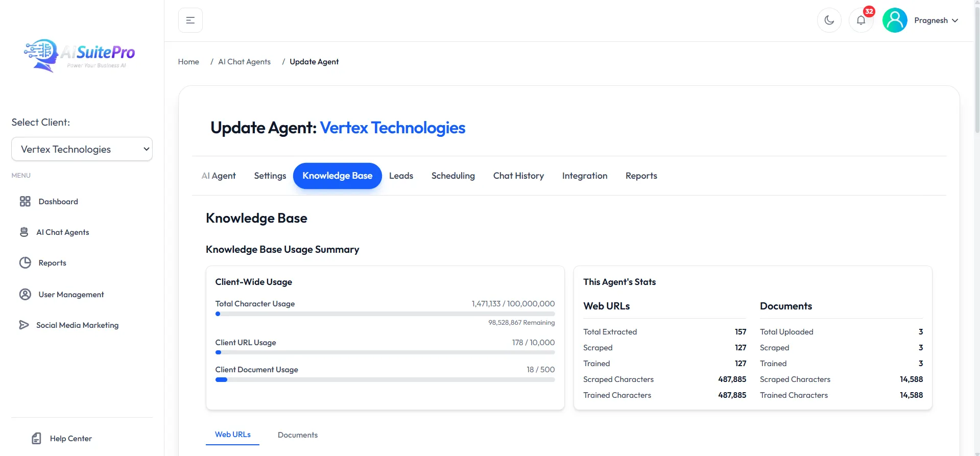Expand the Pragnesh profile menu

[x=936, y=20]
